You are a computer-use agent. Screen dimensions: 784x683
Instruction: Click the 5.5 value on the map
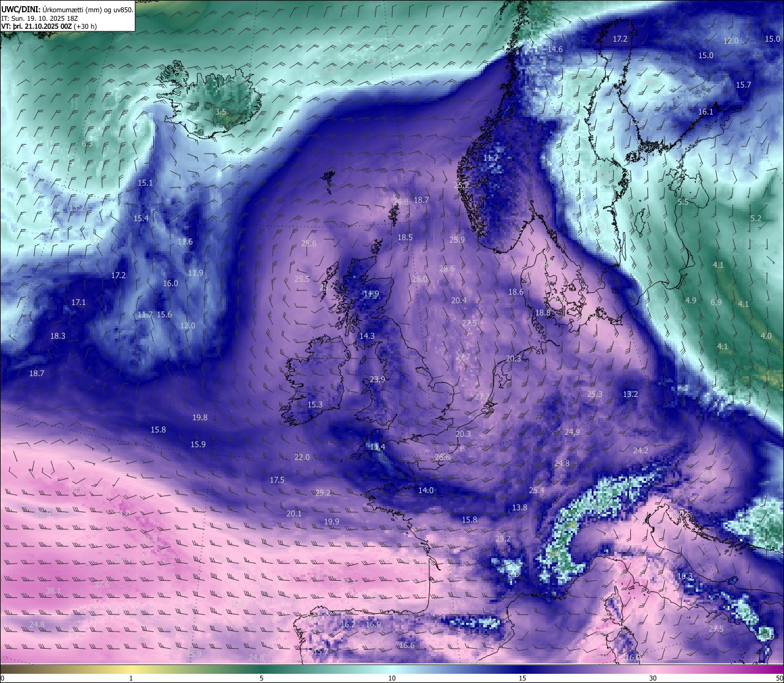(x=683, y=202)
